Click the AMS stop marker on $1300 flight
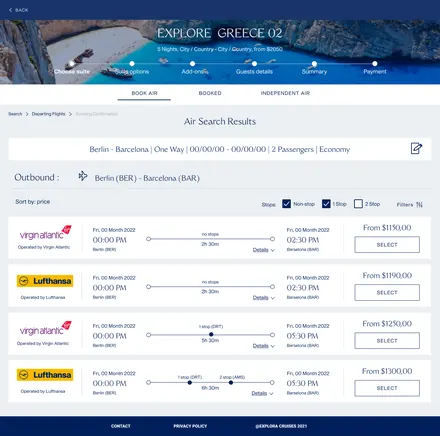Viewport: 440px width, 436px height. (x=231, y=382)
